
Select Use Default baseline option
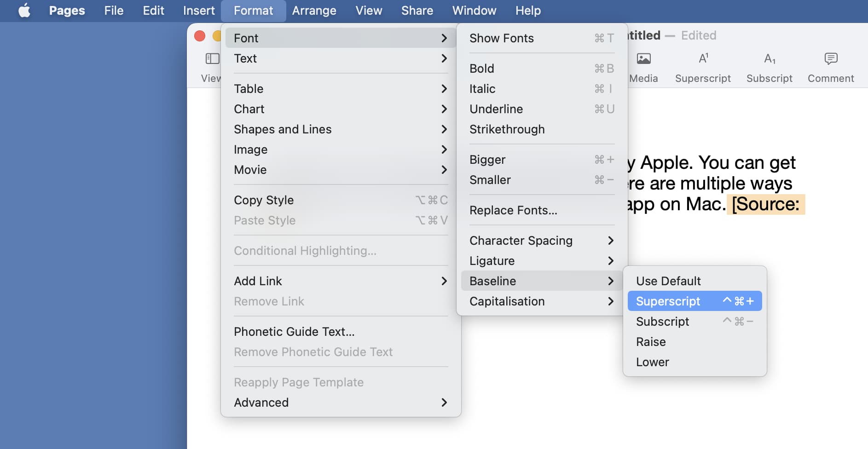694,281
